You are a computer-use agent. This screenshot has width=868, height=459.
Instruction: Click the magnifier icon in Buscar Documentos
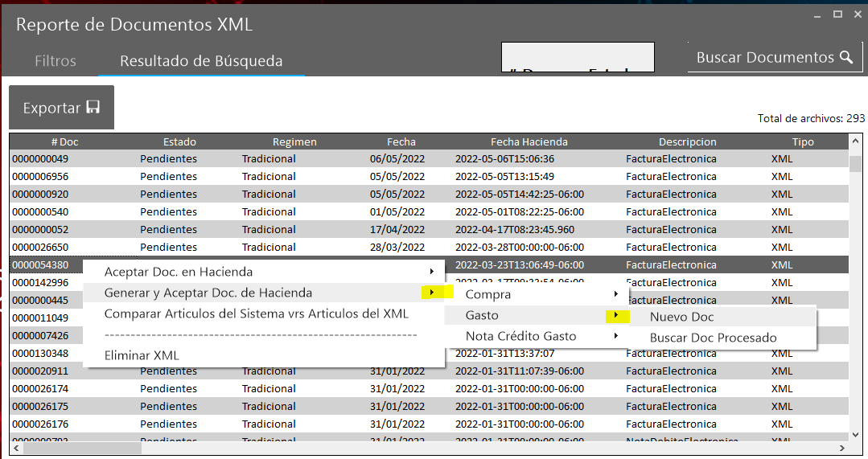(x=845, y=57)
